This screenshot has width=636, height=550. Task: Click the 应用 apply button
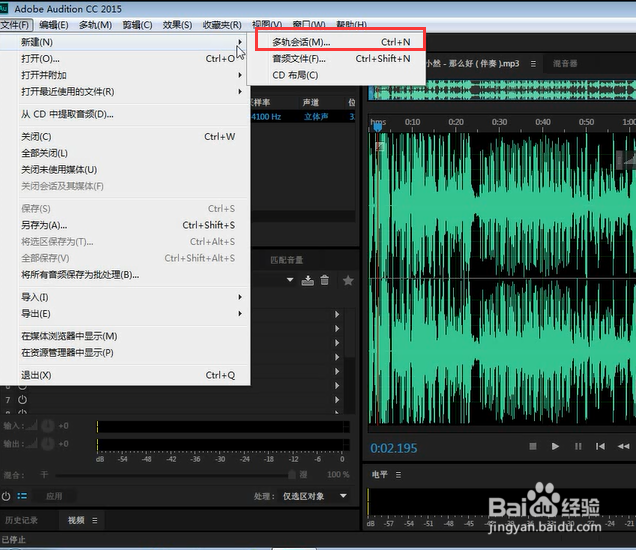point(54,496)
